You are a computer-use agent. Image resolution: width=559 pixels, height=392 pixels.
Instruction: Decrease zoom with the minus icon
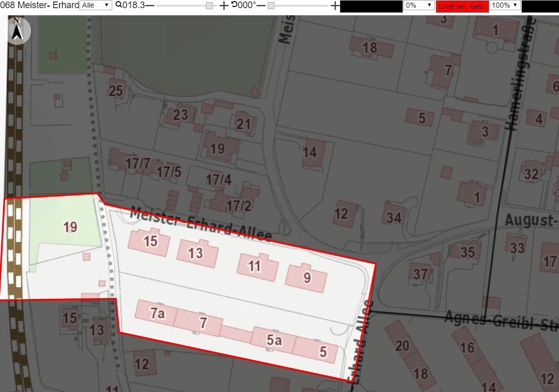pos(150,5)
